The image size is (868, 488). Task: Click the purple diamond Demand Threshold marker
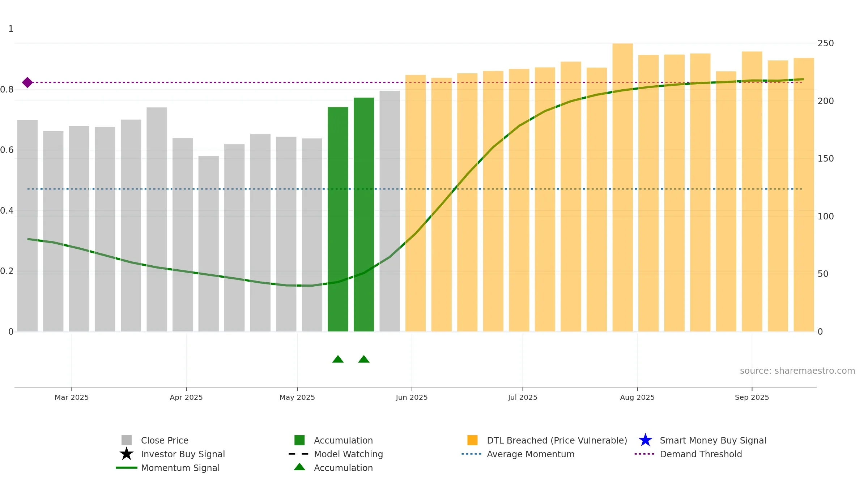click(27, 82)
